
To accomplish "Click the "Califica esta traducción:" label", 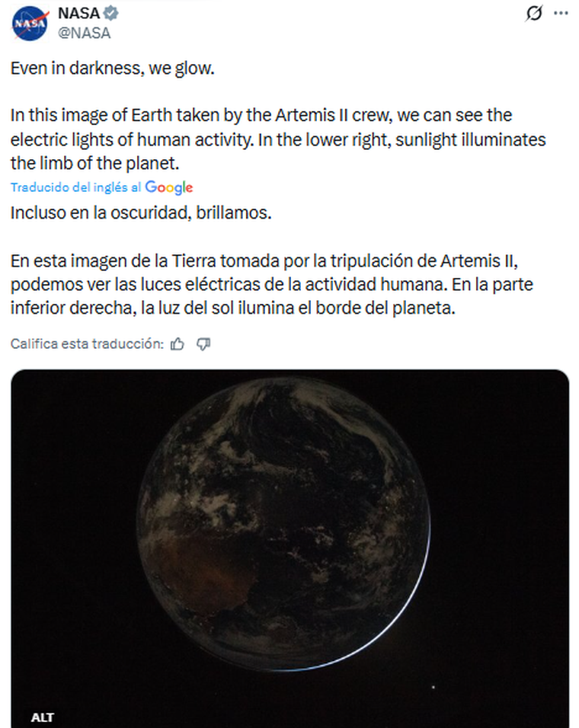I will tap(87, 344).
